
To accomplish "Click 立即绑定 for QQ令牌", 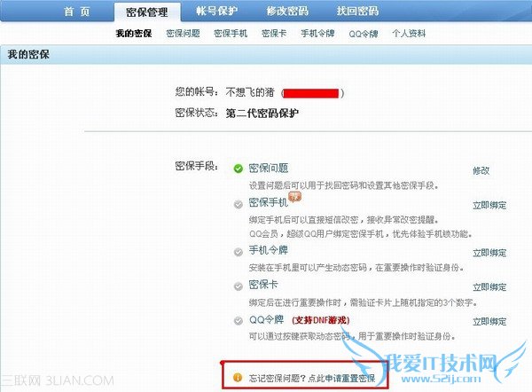I will [x=489, y=321].
